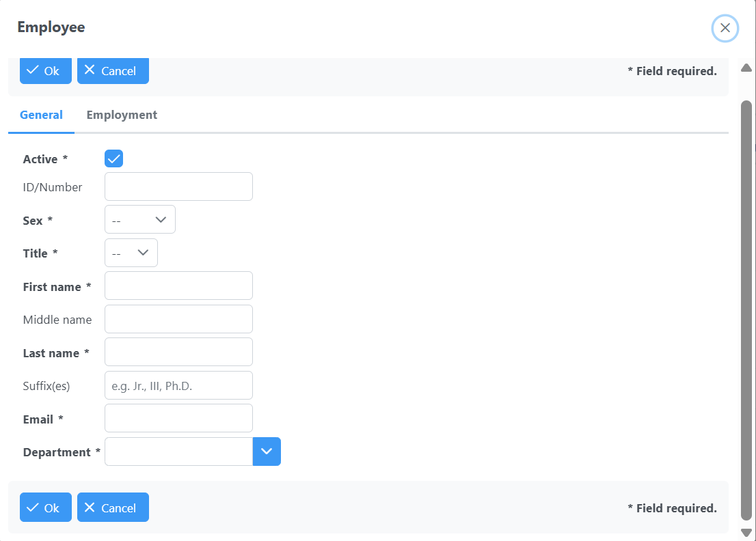Select the General tab
Screen dimensions: 756x541
pos(41,115)
